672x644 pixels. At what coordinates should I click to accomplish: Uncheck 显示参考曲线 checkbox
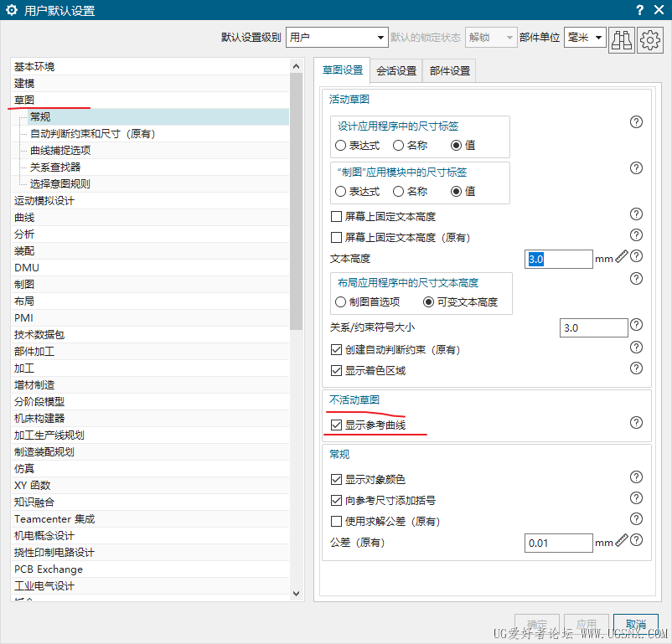pyautogui.click(x=337, y=425)
